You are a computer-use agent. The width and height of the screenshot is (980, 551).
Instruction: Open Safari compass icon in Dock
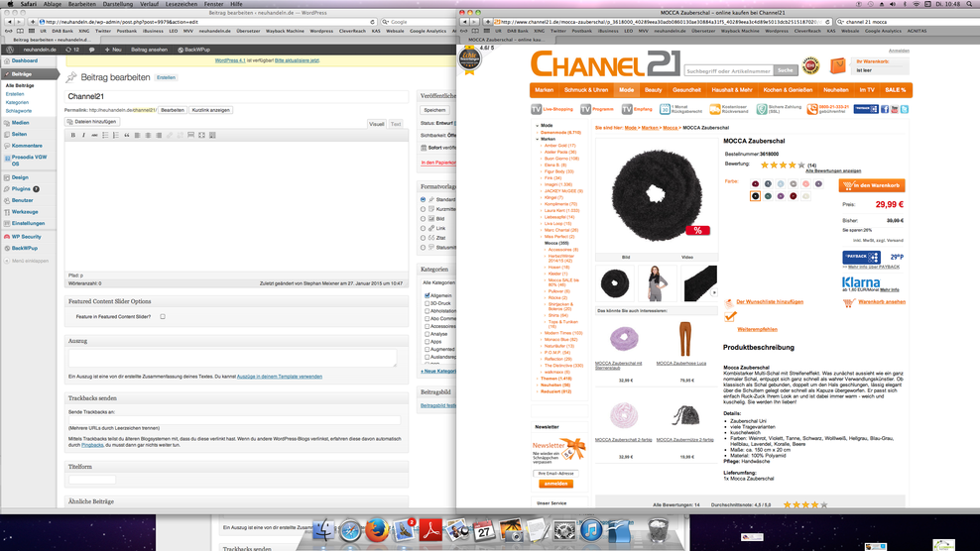350,530
